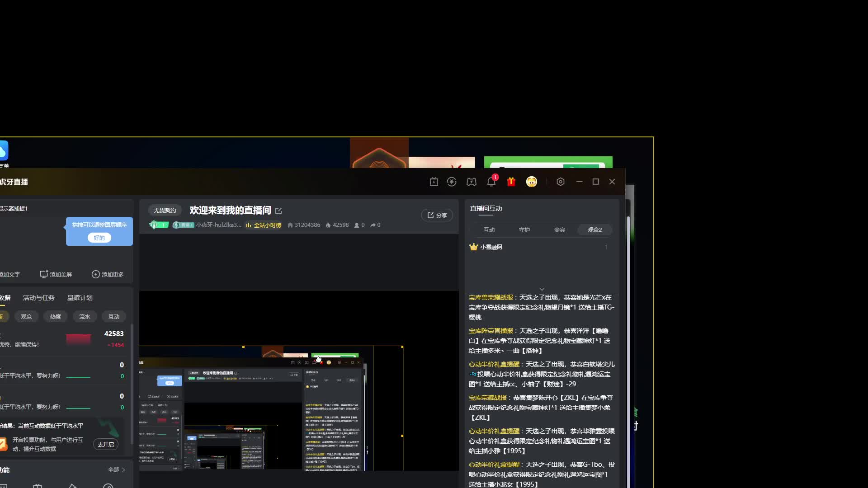This screenshot has height=488, width=868.
Task: Open the user avatar menu
Action: click(x=532, y=182)
